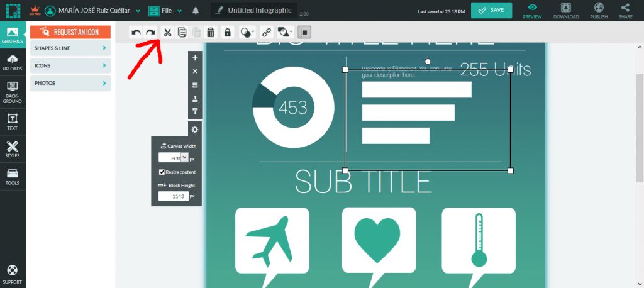This screenshot has height=288, width=644.
Task: Share the infographic
Action: (626, 11)
